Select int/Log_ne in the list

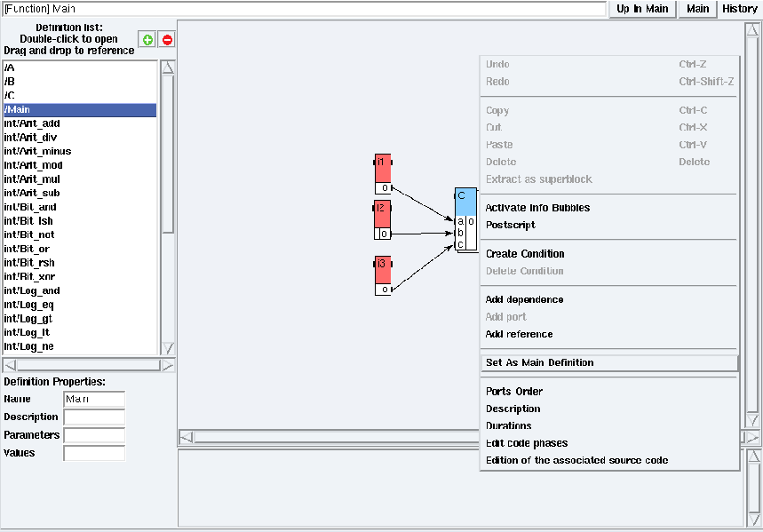80,346
